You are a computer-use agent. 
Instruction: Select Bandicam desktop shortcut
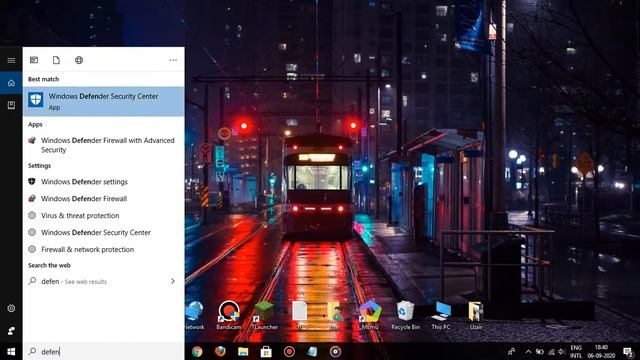229,315
